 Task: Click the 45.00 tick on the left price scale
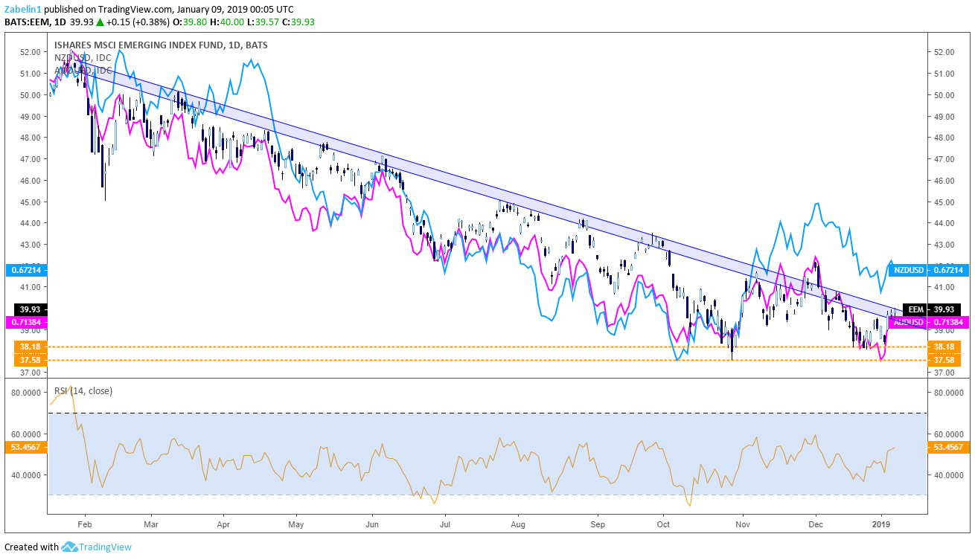click(x=29, y=202)
